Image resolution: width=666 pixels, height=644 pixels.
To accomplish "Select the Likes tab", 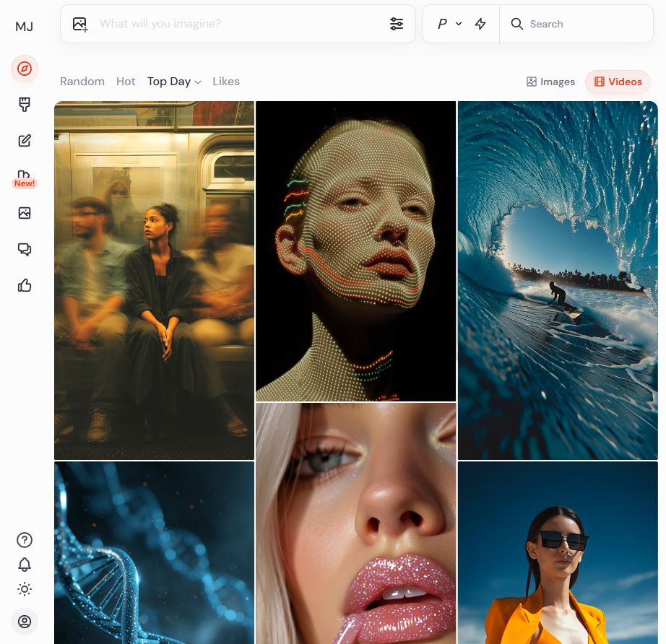I will (x=226, y=82).
